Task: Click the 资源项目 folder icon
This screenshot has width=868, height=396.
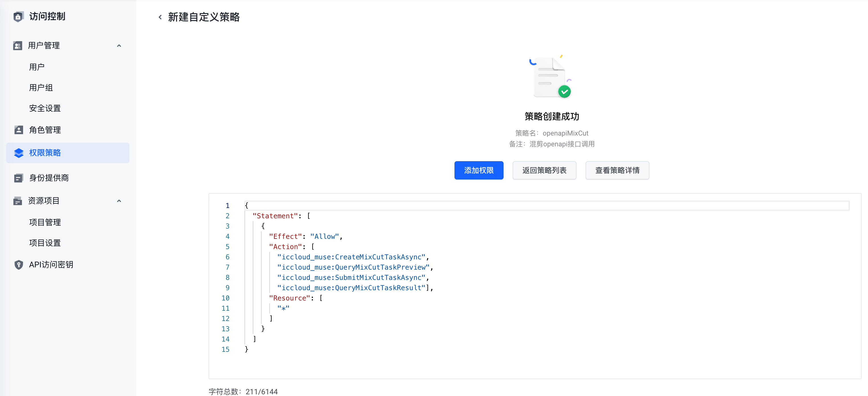Action: (x=17, y=201)
